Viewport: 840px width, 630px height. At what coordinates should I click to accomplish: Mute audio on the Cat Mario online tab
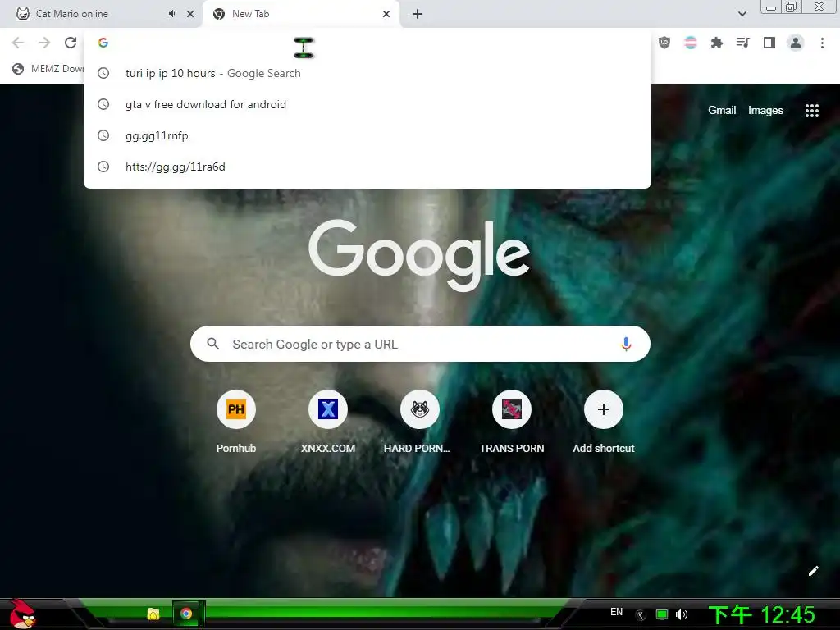(172, 14)
